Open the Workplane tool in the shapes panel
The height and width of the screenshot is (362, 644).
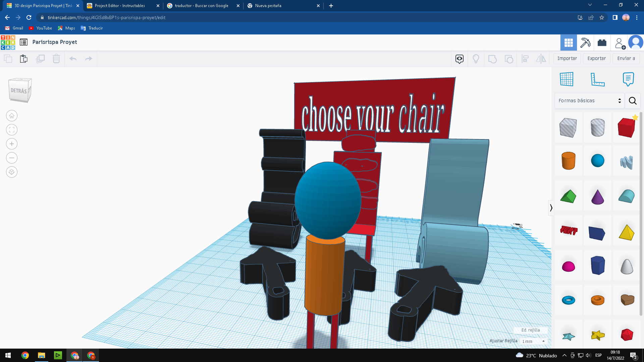coord(567,79)
